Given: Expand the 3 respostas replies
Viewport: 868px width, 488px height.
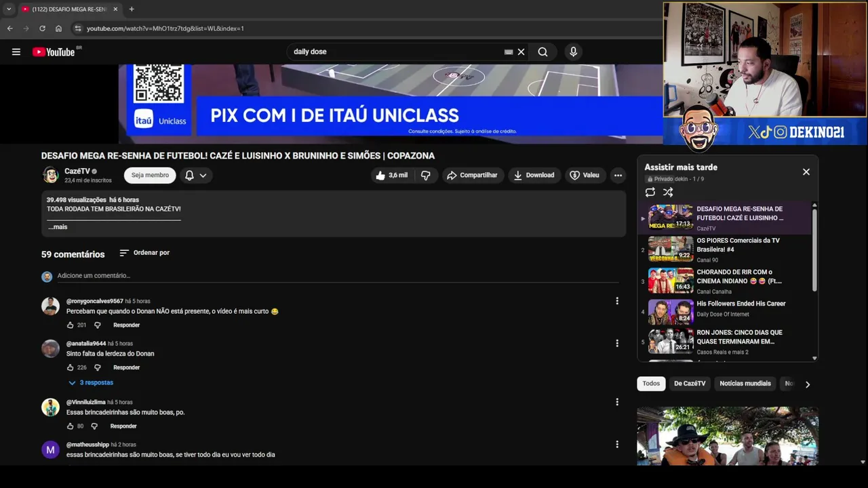Looking at the screenshot, I should click(91, 383).
